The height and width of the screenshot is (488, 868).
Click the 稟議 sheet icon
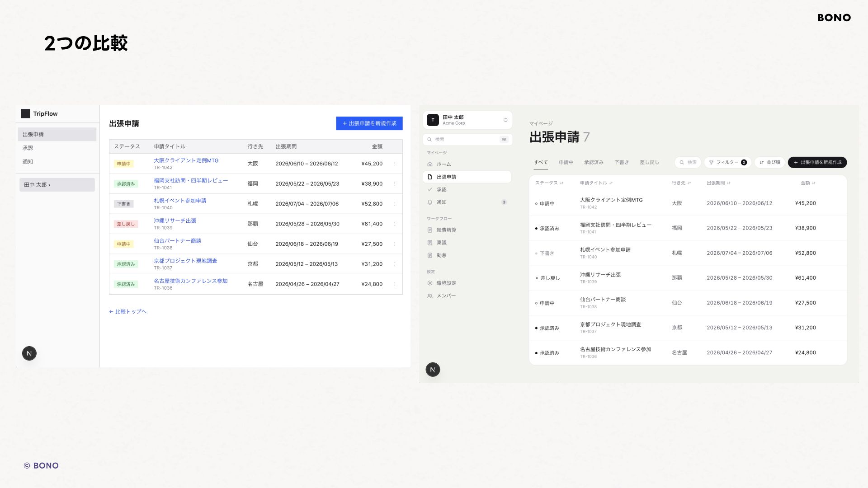(430, 243)
